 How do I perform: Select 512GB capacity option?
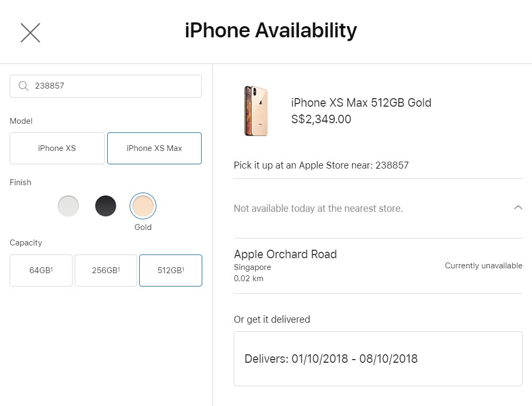[171, 270]
